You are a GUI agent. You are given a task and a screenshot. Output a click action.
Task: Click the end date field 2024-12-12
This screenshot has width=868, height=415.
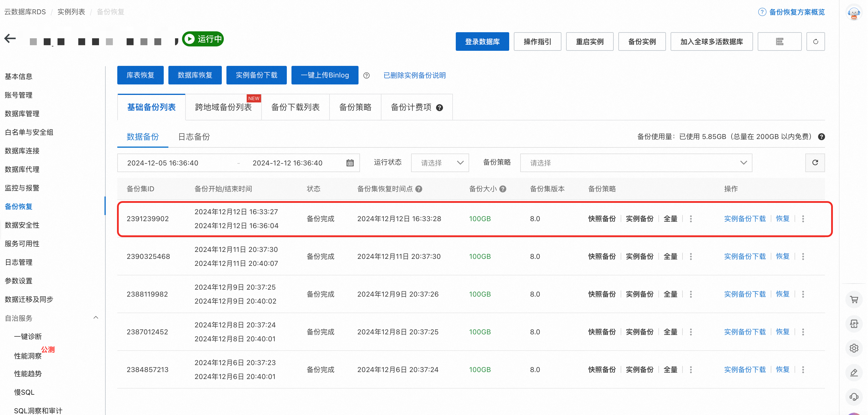287,163
